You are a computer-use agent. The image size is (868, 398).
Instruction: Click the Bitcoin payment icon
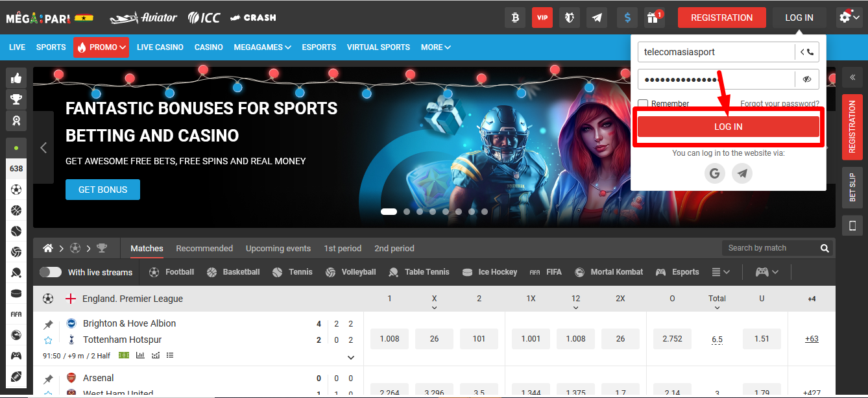(x=515, y=18)
